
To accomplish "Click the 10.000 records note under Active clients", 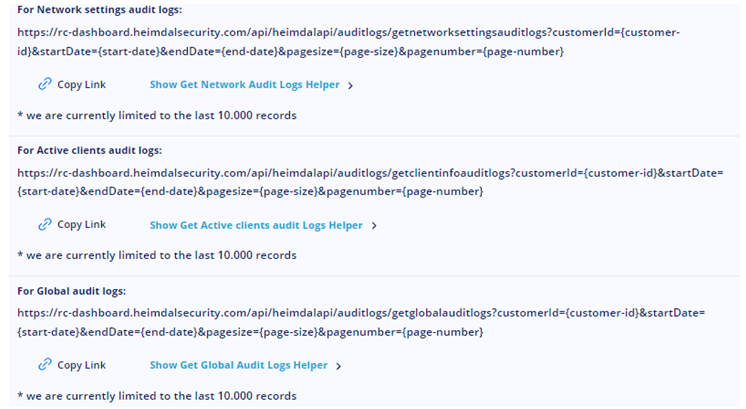I will 157,255.
